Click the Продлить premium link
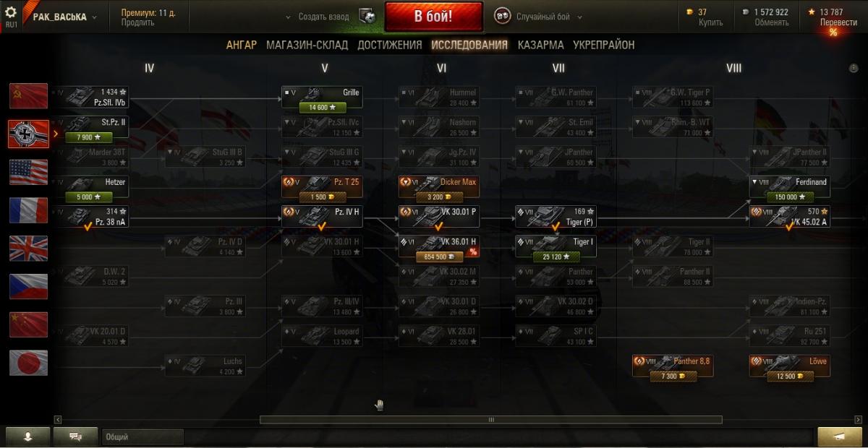Viewport: 868px width, 448px height. pyautogui.click(x=137, y=22)
